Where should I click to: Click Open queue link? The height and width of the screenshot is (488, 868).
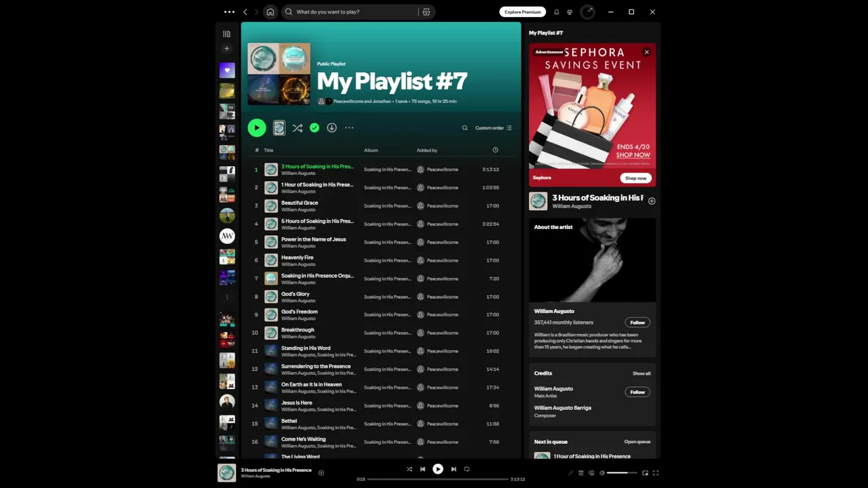[637, 442]
